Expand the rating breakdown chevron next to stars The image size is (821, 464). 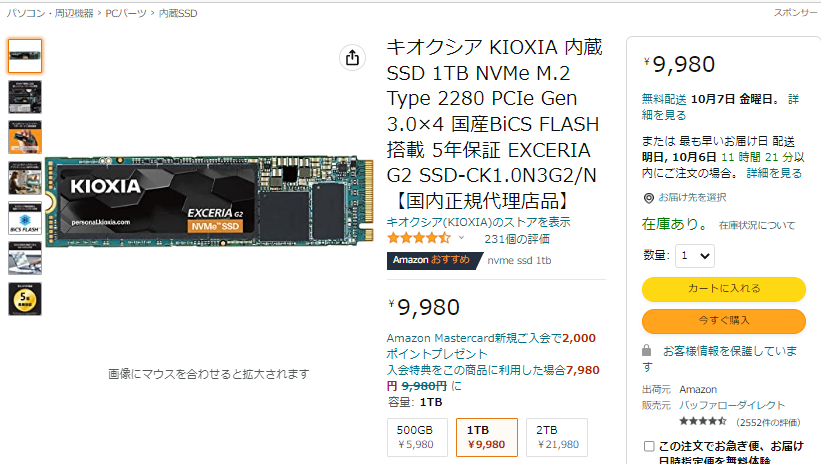[461, 239]
